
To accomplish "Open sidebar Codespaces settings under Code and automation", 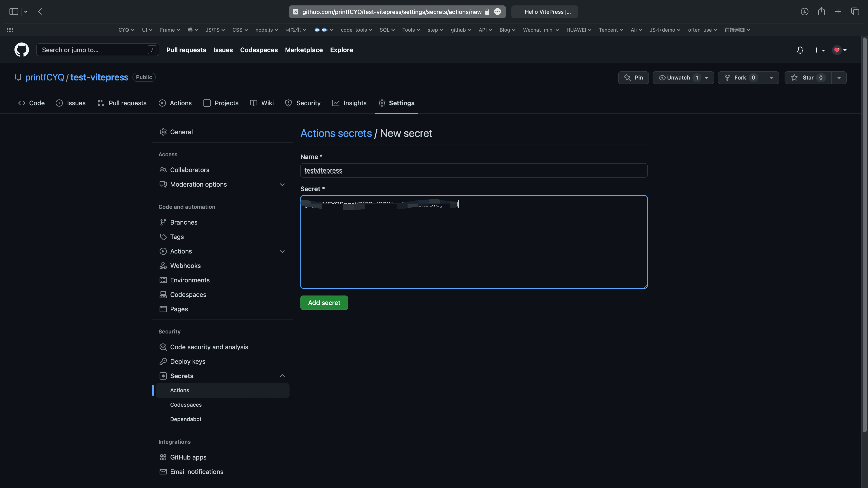I will coord(222,295).
